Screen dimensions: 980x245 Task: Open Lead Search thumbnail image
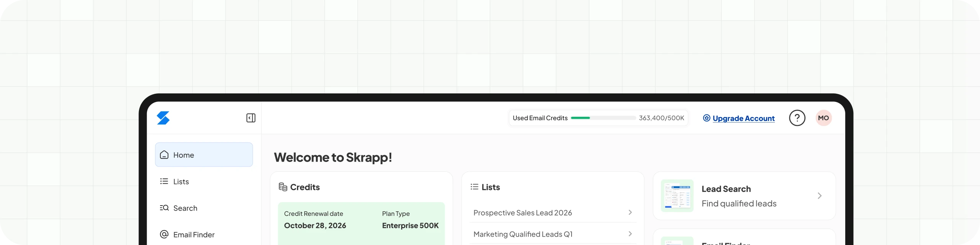point(677,196)
